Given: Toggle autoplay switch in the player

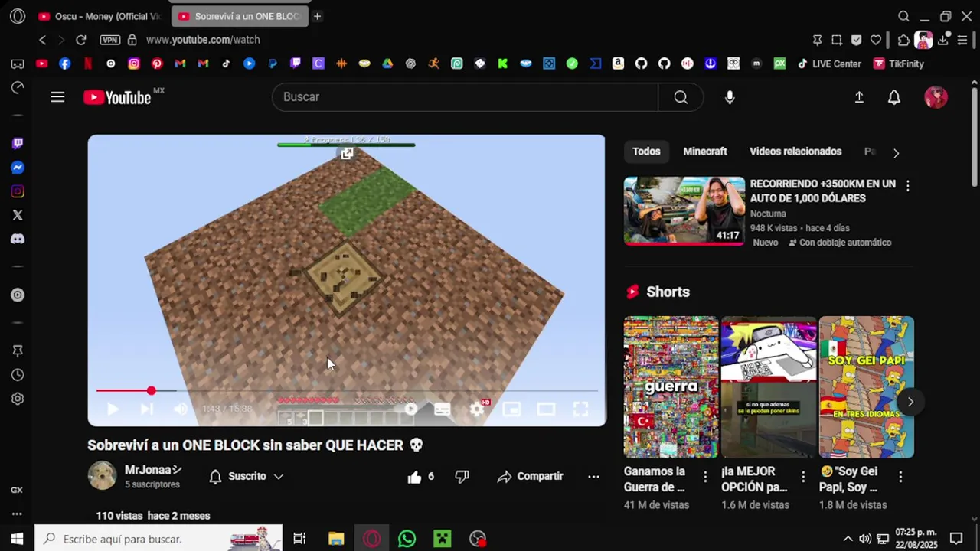Looking at the screenshot, I should click(x=410, y=409).
